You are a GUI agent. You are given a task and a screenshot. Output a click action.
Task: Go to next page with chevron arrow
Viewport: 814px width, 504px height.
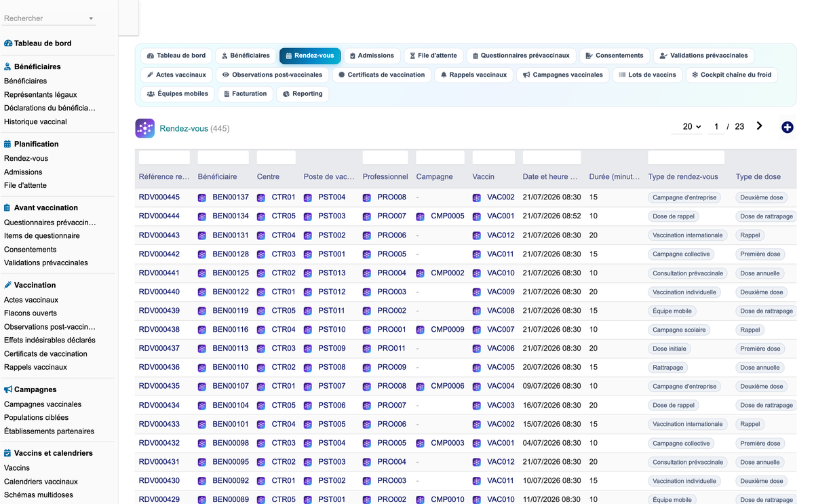point(759,126)
